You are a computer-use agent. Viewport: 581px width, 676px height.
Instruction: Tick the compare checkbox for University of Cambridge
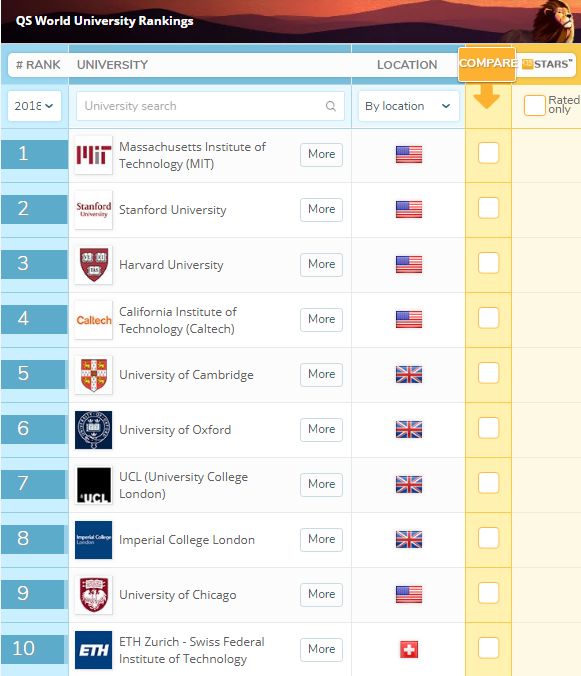coord(488,373)
